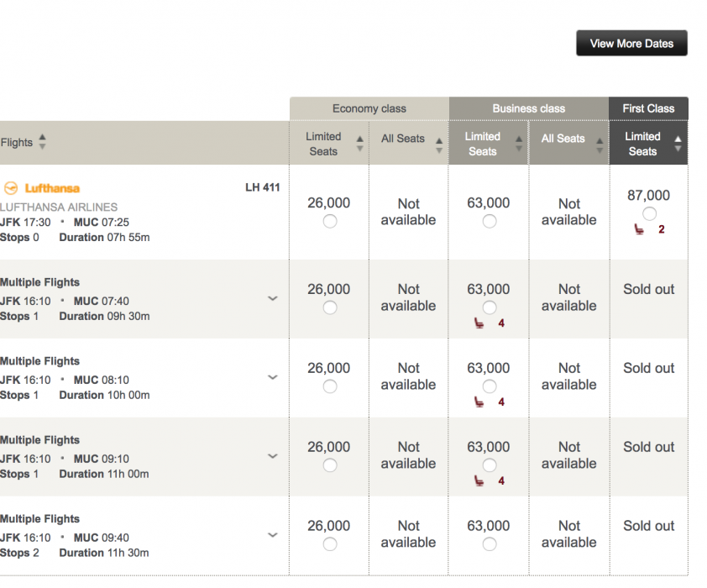The height and width of the screenshot is (588, 707).
Task: Click the View More Dates button
Action: [631, 44]
